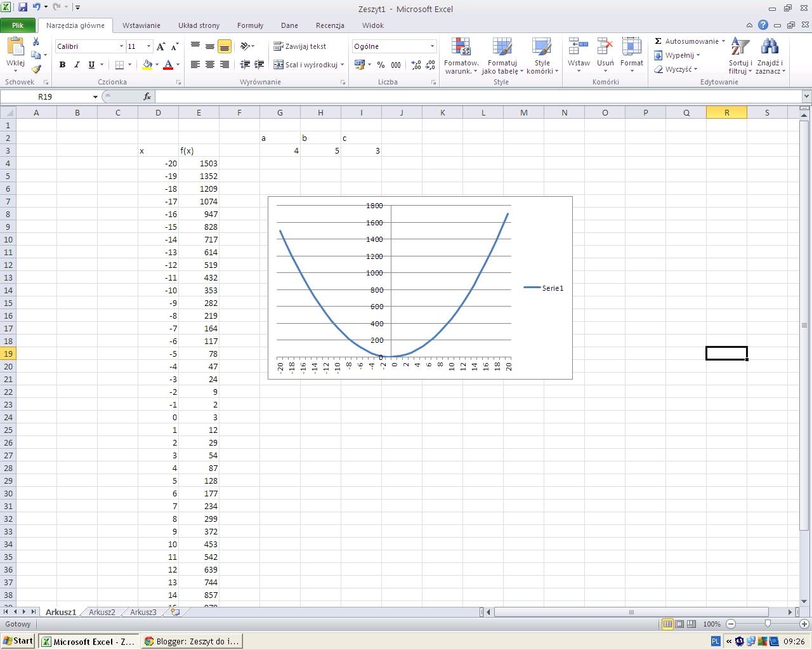Image resolution: width=812 pixels, height=650 pixels.
Task: Click the Windows Start button
Action: (18, 641)
